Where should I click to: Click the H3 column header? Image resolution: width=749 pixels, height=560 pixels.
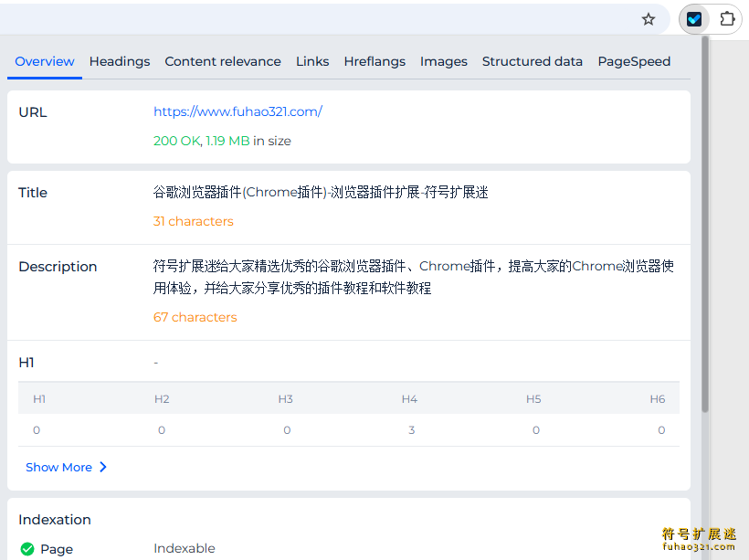pyautogui.click(x=286, y=399)
